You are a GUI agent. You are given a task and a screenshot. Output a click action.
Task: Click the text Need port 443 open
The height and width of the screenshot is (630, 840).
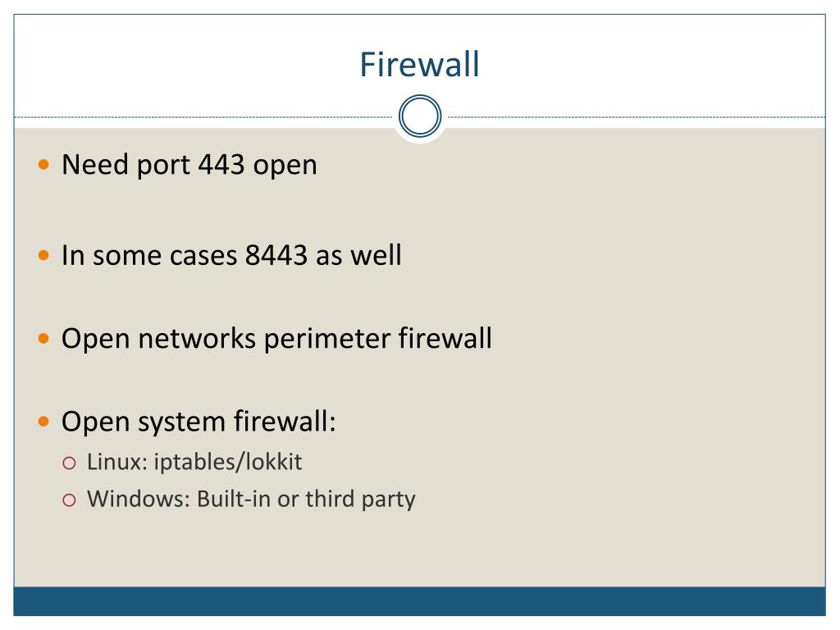[189, 165]
